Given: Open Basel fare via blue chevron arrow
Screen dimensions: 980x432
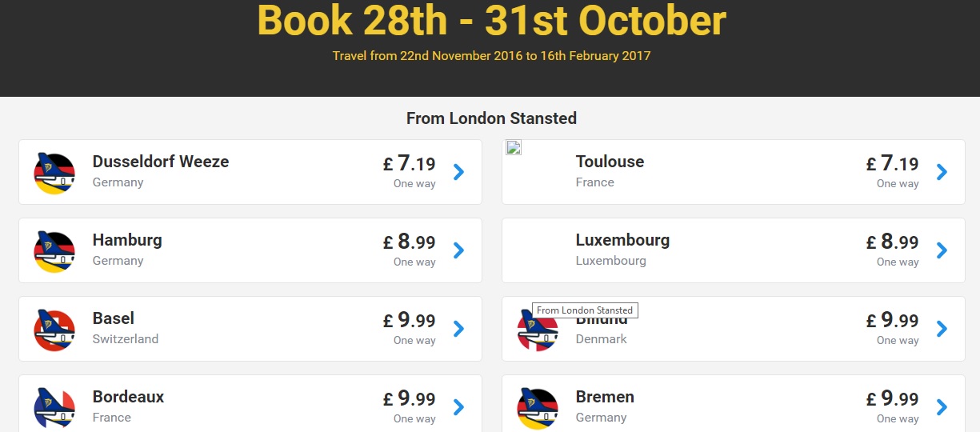Looking at the screenshot, I should click(458, 329).
